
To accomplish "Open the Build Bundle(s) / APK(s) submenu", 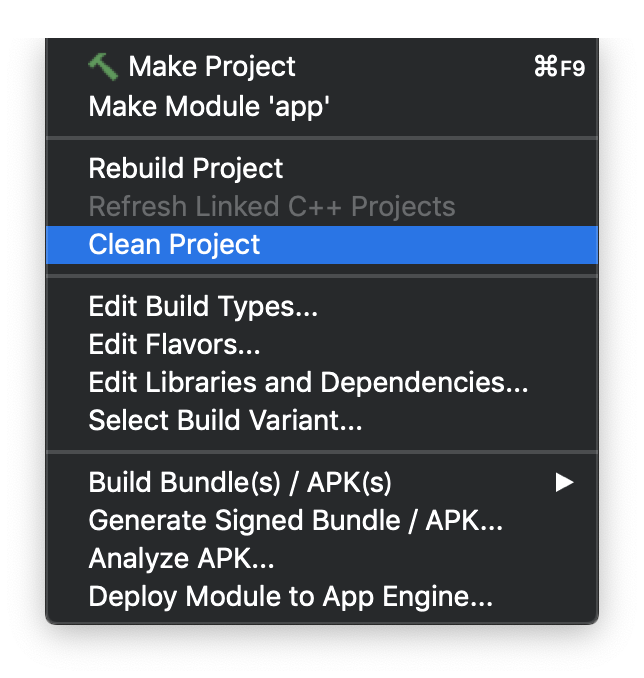I will (x=322, y=483).
